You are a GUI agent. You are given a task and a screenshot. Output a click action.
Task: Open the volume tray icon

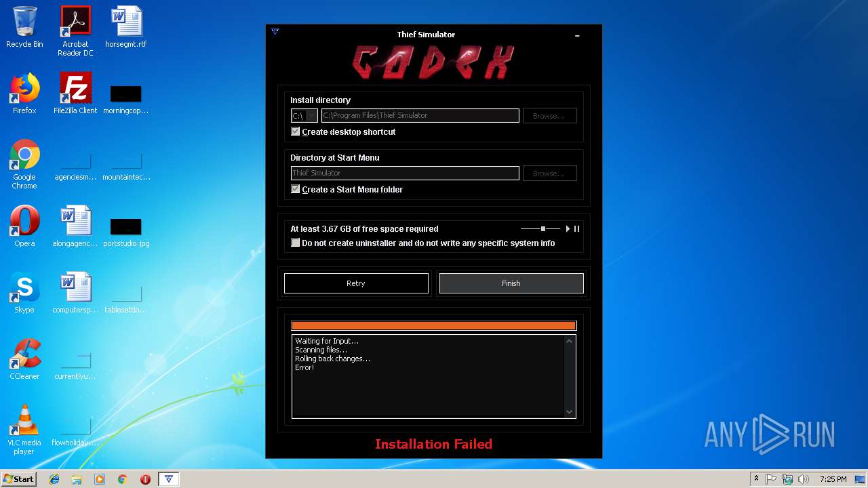pos(804,479)
